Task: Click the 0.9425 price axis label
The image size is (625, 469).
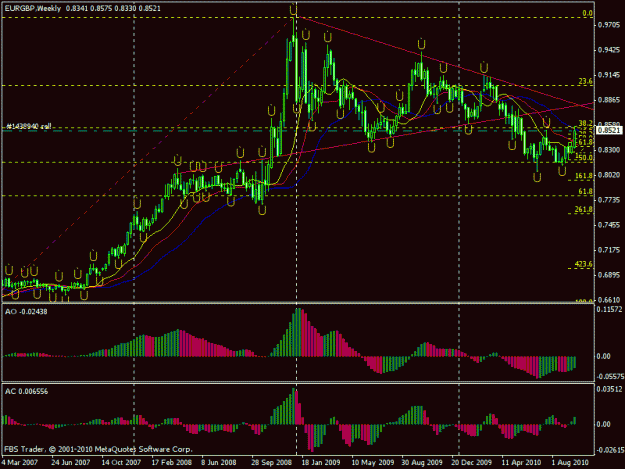Action: click(x=608, y=50)
